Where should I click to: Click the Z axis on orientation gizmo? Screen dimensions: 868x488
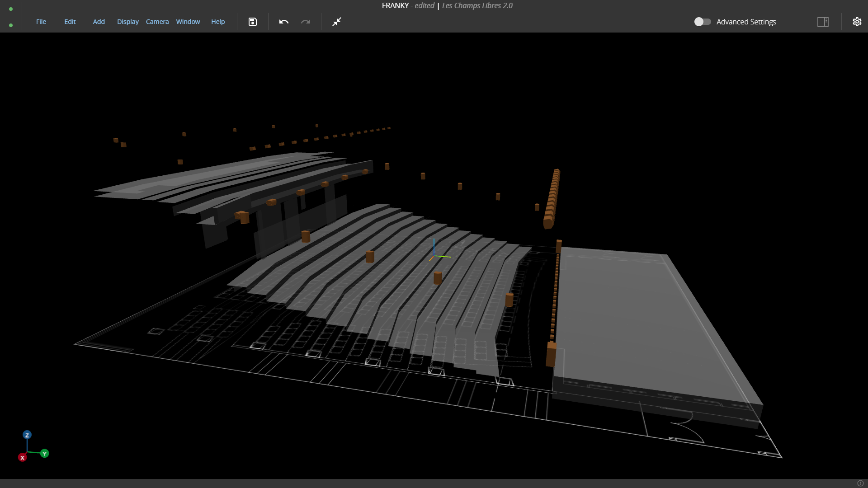click(x=27, y=435)
